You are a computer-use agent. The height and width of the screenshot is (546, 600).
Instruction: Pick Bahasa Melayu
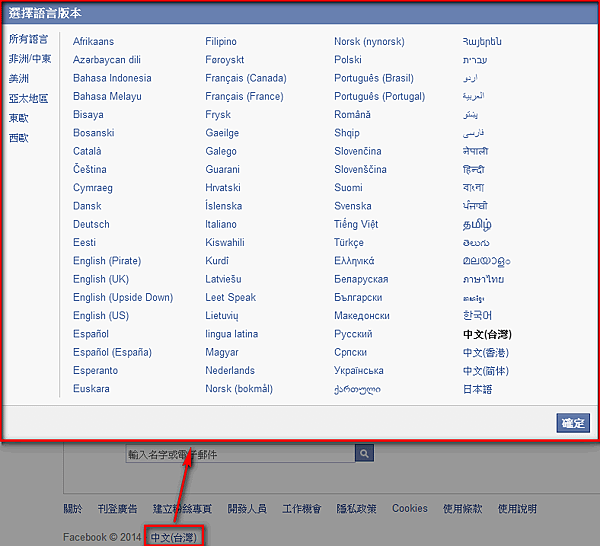[x=107, y=96]
